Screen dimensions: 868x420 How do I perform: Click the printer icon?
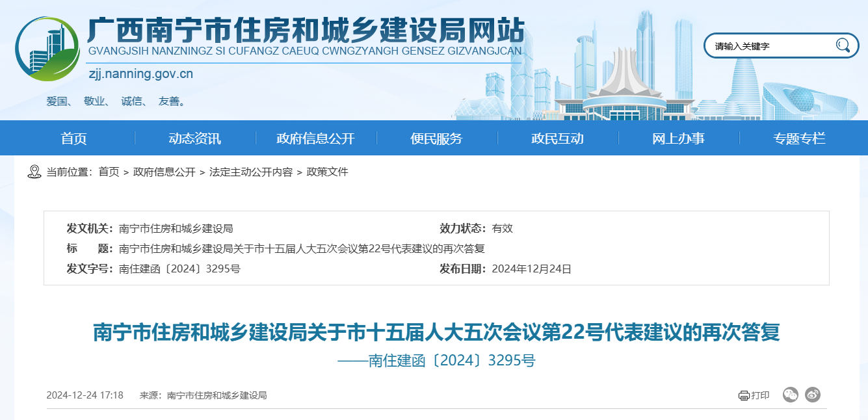tap(744, 395)
